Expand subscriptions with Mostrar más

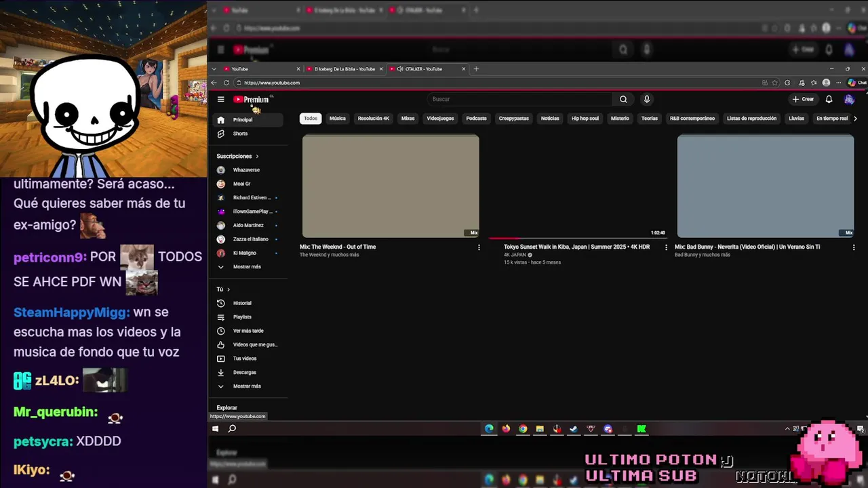click(248, 266)
